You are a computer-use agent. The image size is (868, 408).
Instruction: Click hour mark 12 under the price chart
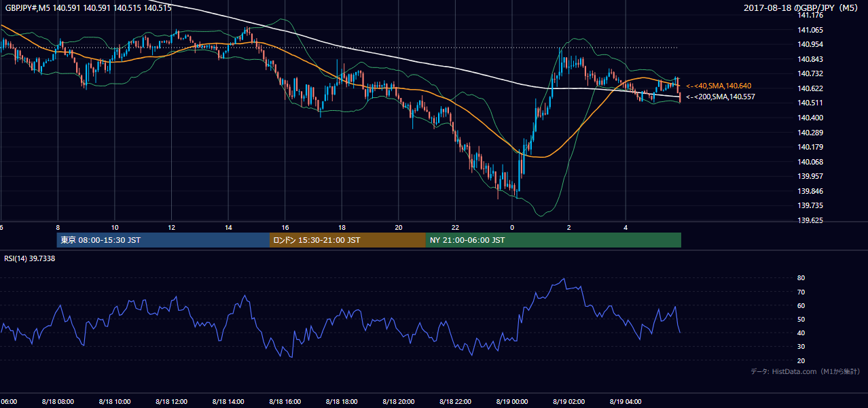(171, 228)
